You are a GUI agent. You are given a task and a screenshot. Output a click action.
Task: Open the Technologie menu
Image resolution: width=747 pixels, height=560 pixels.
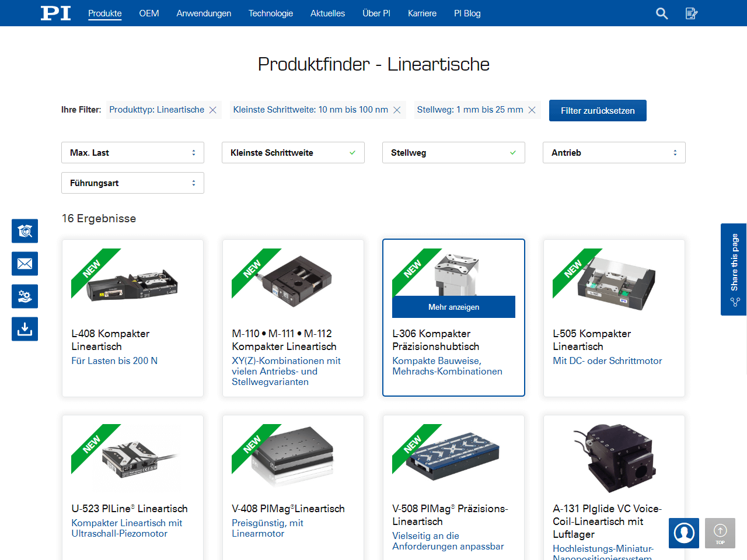coord(271,13)
